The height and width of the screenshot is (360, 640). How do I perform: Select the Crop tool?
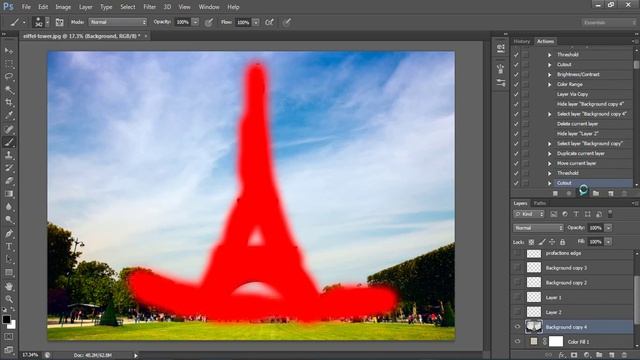[x=9, y=103]
